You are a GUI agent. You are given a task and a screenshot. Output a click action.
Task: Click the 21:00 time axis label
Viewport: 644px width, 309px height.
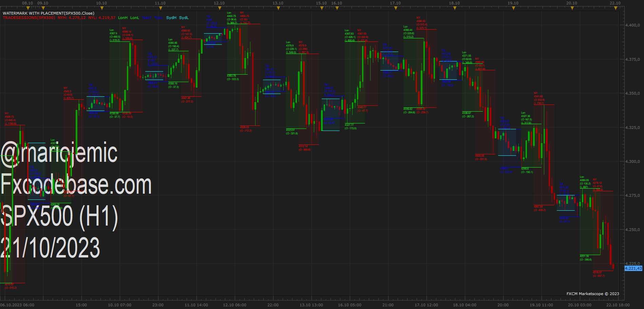[388, 305]
